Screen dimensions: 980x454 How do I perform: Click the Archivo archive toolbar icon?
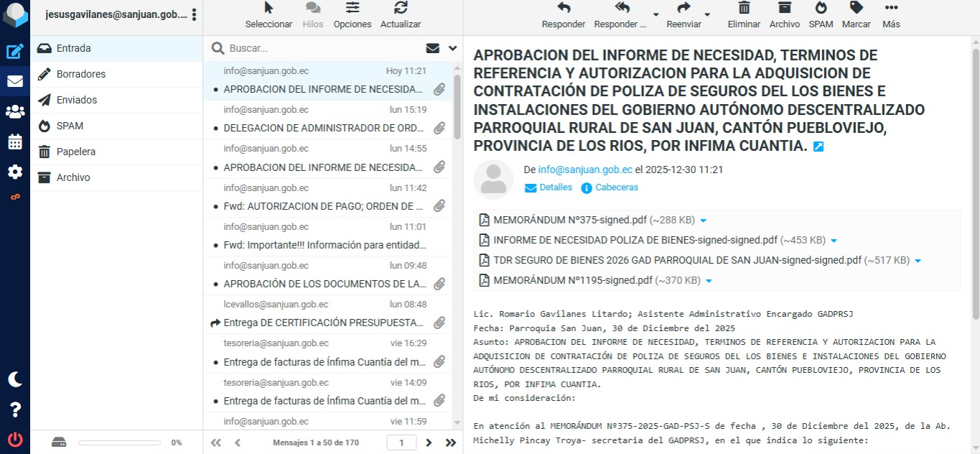pyautogui.click(x=784, y=15)
